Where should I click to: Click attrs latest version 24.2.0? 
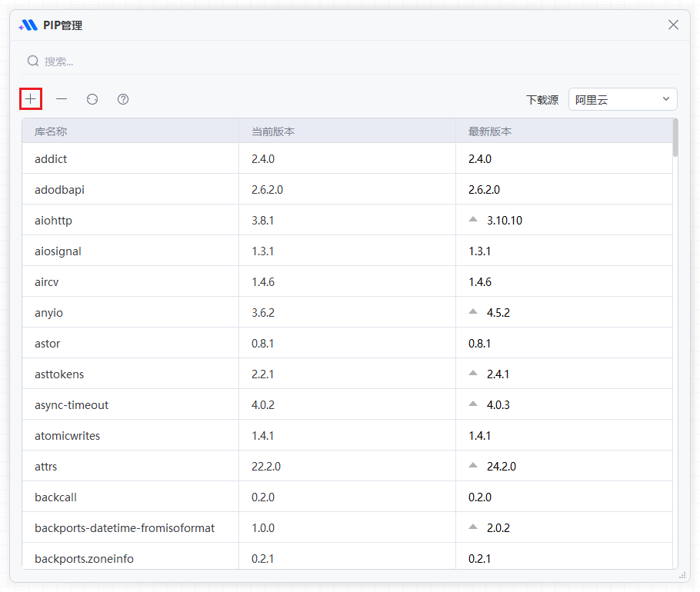(x=502, y=467)
